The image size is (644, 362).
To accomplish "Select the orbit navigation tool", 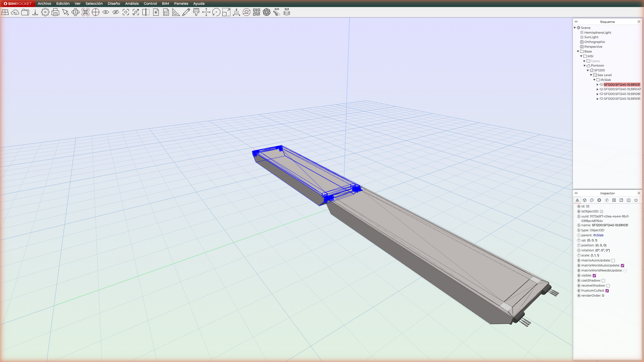I will pyautogui.click(x=75, y=12).
